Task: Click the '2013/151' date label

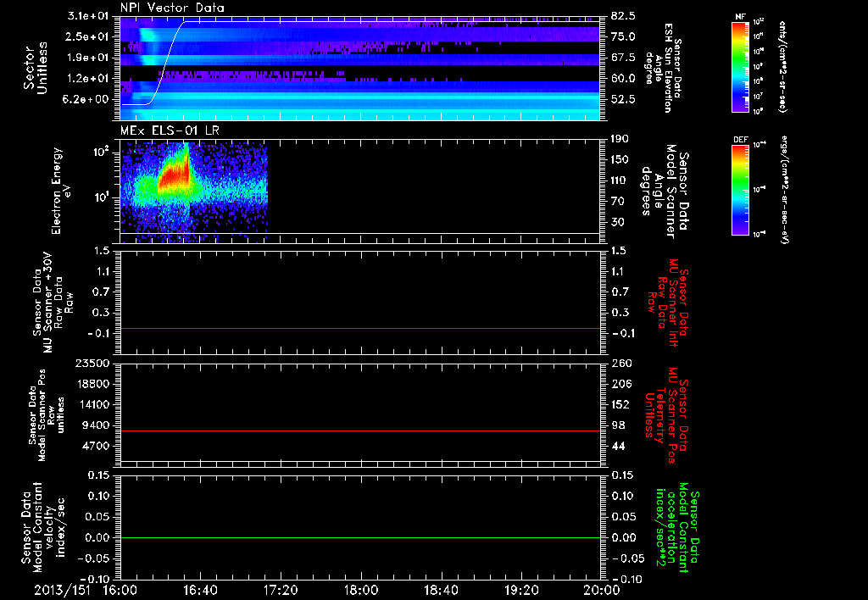Action: (63, 590)
